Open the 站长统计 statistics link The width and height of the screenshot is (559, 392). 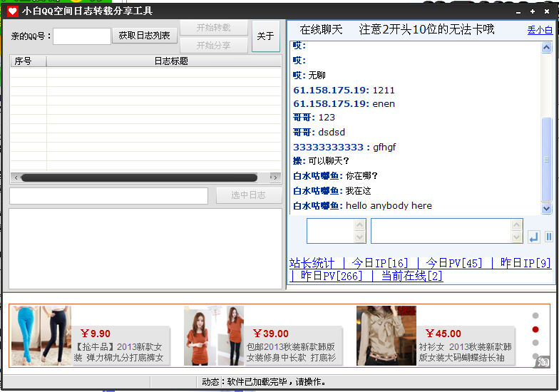[x=312, y=263]
